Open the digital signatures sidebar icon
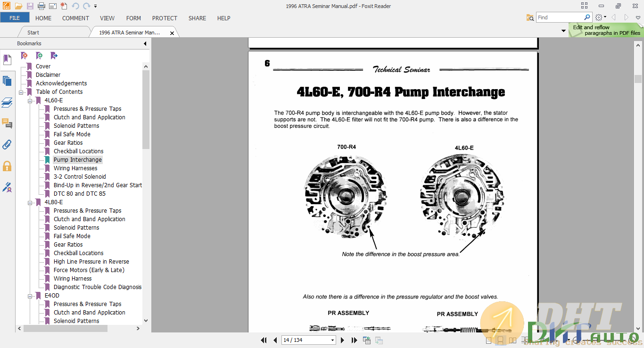 click(7, 187)
